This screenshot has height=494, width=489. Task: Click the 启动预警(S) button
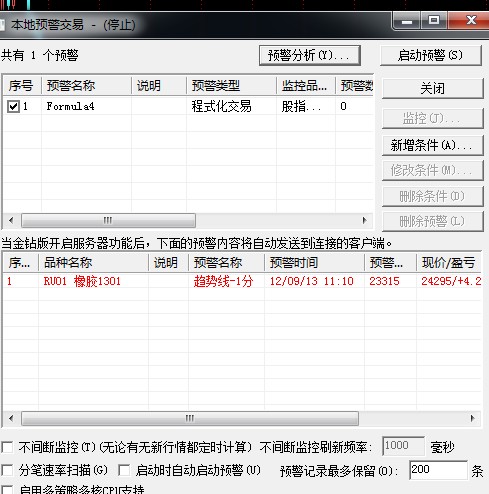[431, 55]
